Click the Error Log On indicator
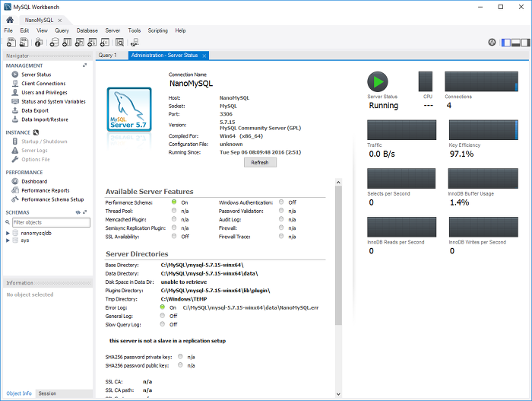Viewport: 532px width, 401px height. 163,307
